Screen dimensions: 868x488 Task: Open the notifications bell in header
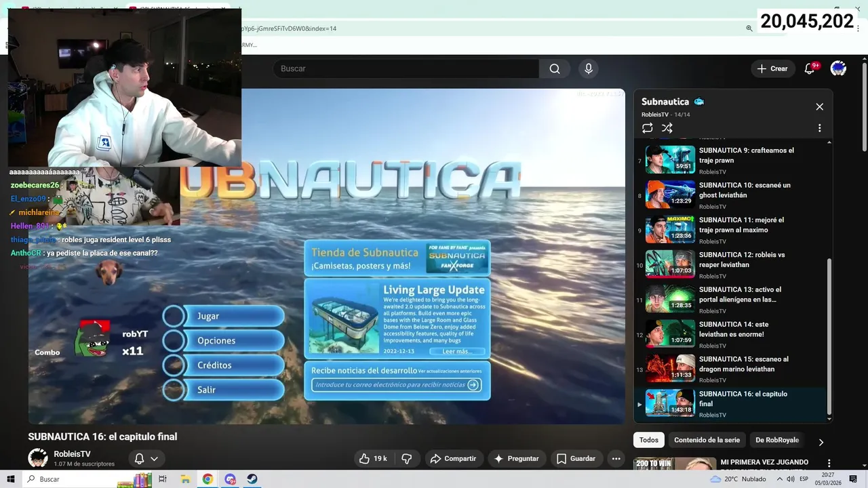click(x=809, y=68)
